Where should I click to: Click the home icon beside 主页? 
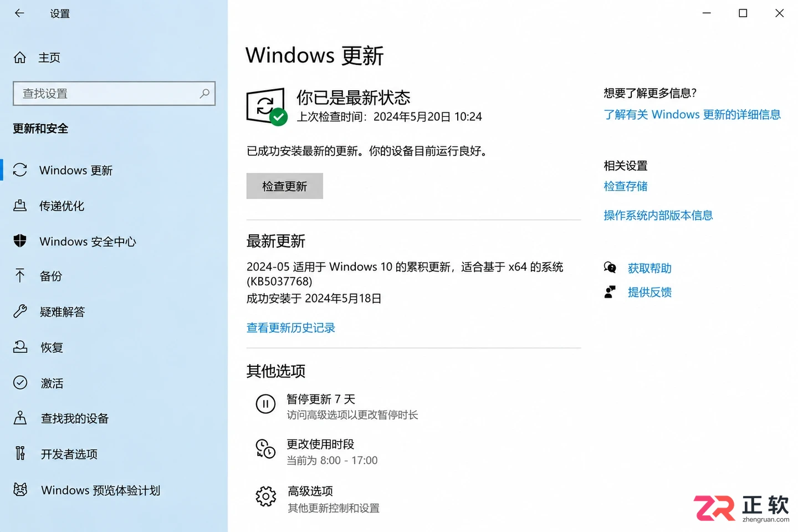20,58
